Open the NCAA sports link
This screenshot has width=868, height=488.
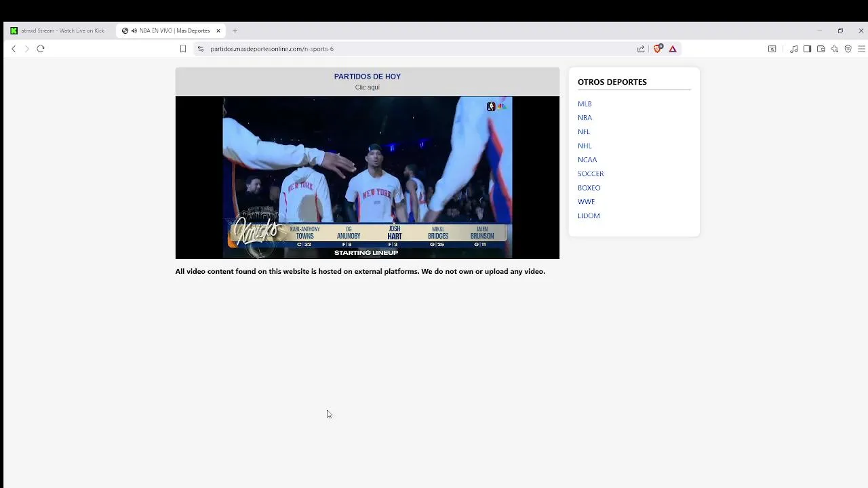click(587, 160)
